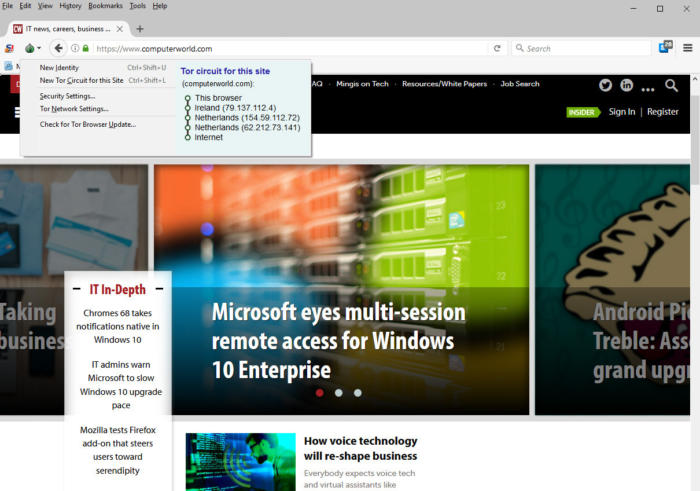The width and height of the screenshot is (700, 491).
Task: Click the three-dots more social icon
Action: coord(648,89)
